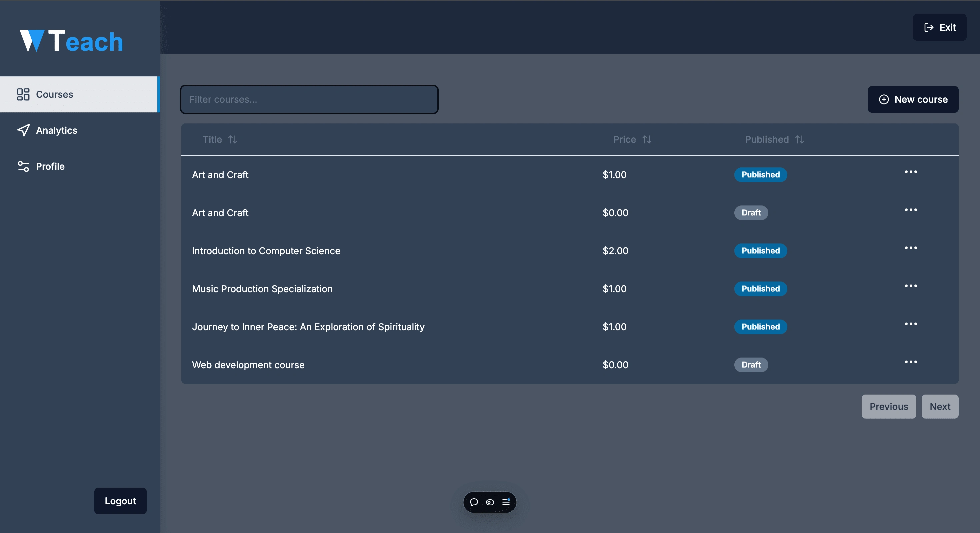Focus the Filter courses input field

309,99
